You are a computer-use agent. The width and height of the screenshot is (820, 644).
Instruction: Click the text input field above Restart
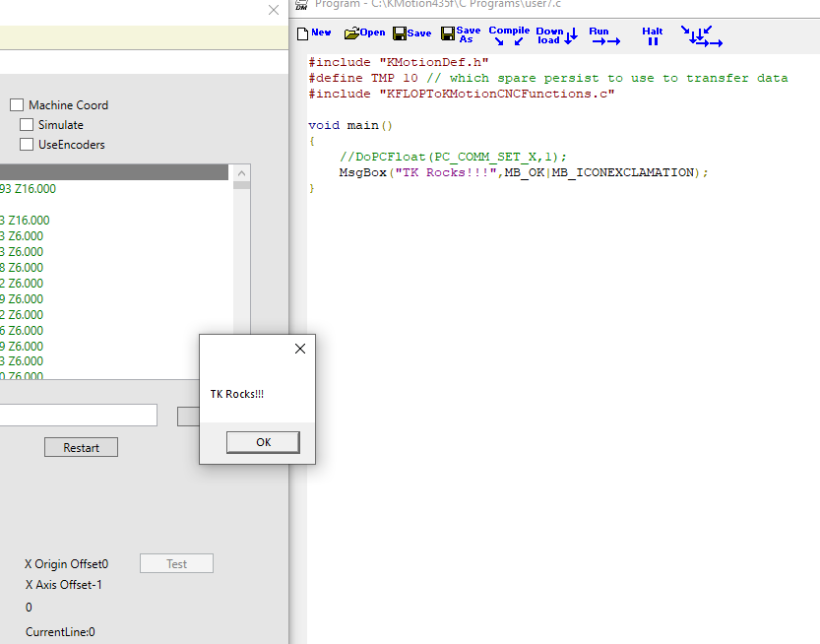[79, 416]
